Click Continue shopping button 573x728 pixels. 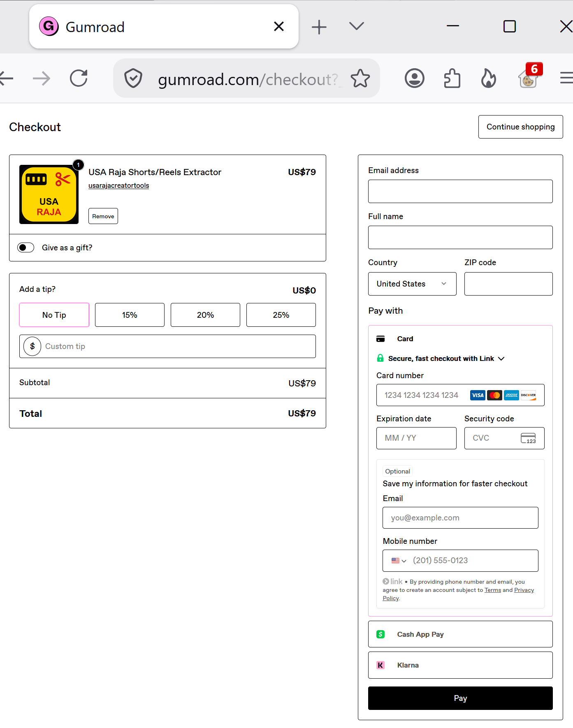tap(520, 127)
